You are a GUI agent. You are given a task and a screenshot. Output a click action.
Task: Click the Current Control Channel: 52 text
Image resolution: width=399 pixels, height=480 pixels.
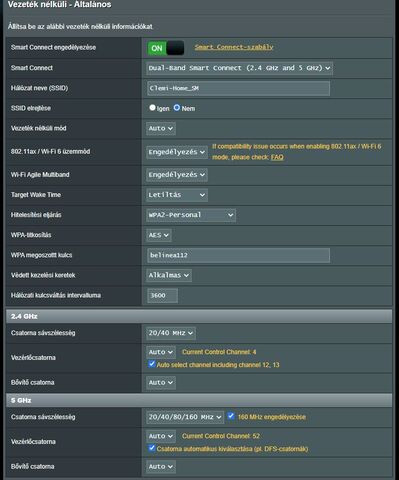(x=221, y=436)
